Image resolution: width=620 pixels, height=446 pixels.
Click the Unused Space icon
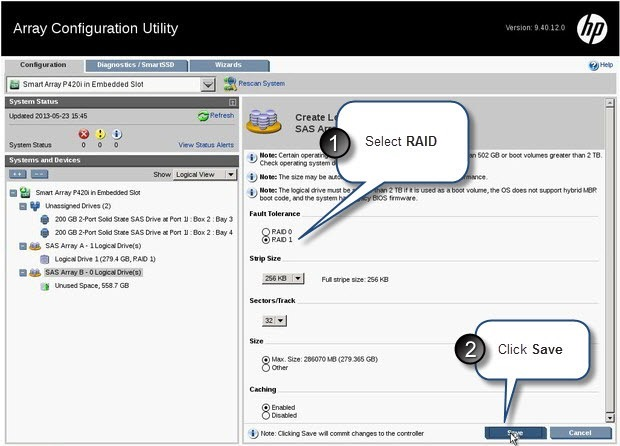click(45, 286)
